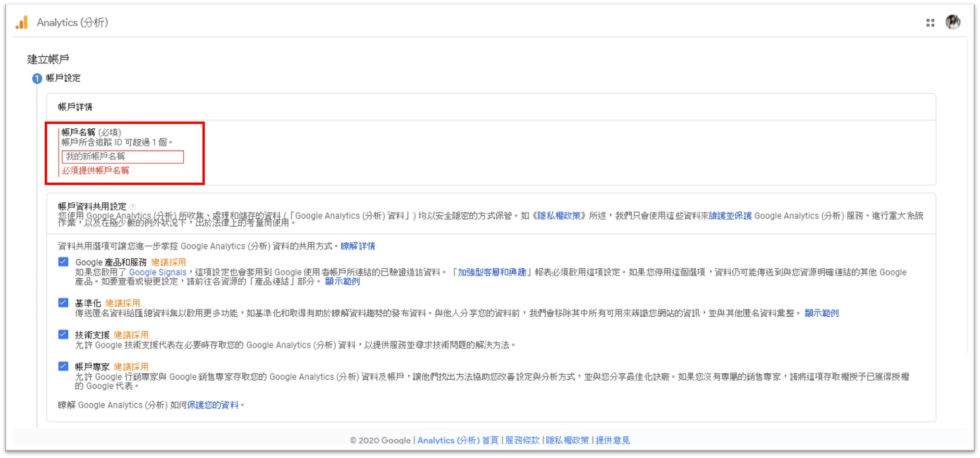Open 服務條款 footer link

(522, 440)
